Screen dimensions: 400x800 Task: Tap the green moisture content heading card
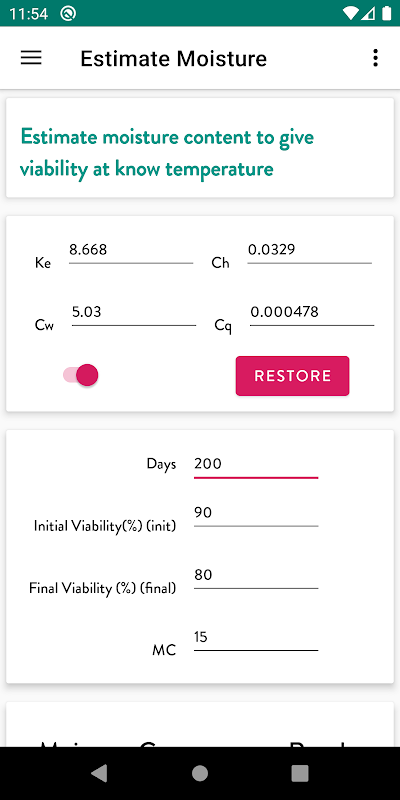pos(200,148)
